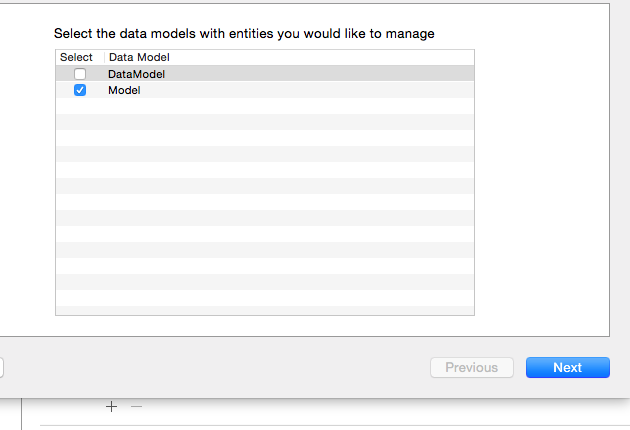Click the partially visible button at dialog's left edge
This screenshot has height=430, width=630.
(2, 368)
